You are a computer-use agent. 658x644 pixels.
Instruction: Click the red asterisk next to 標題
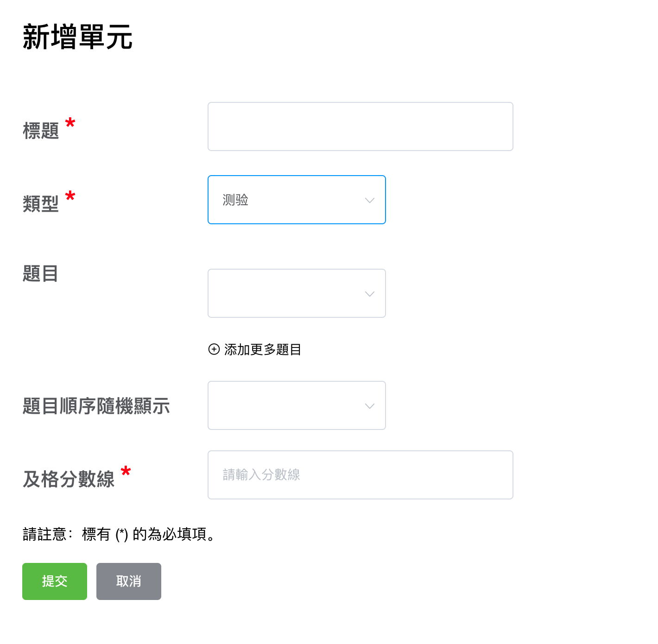click(70, 123)
